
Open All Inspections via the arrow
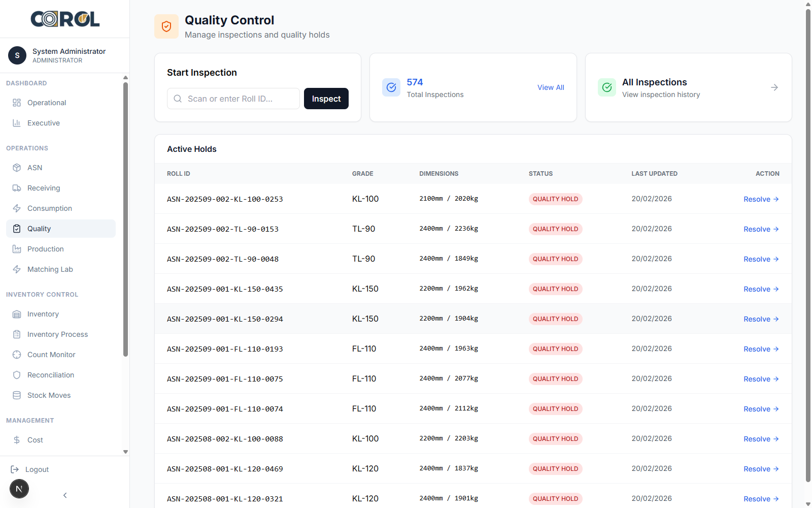tap(774, 87)
